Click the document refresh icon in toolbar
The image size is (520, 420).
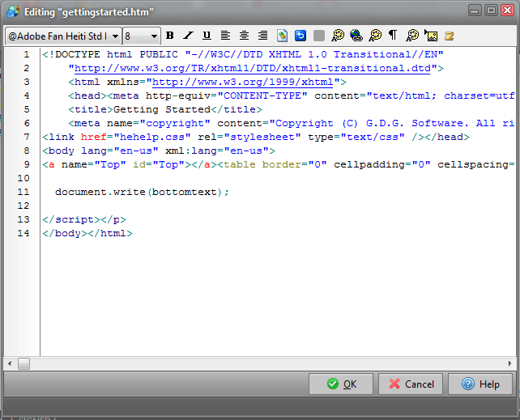coord(282,36)
